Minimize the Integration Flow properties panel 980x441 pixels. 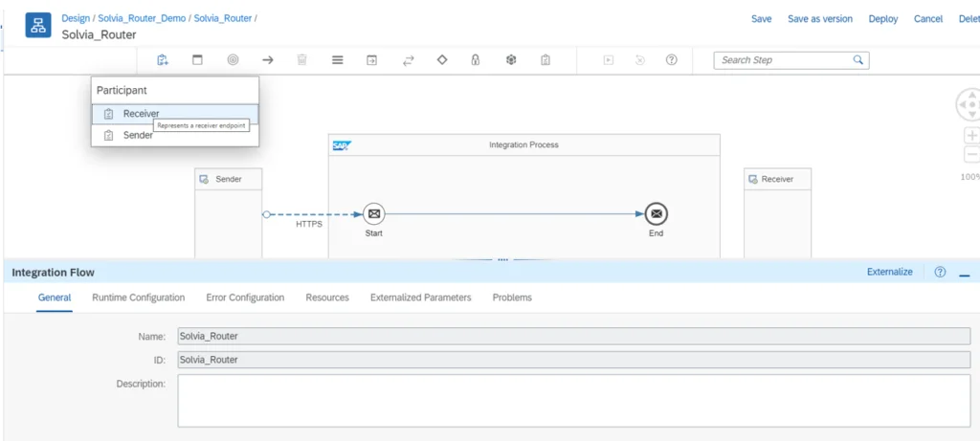click(964, 274)
